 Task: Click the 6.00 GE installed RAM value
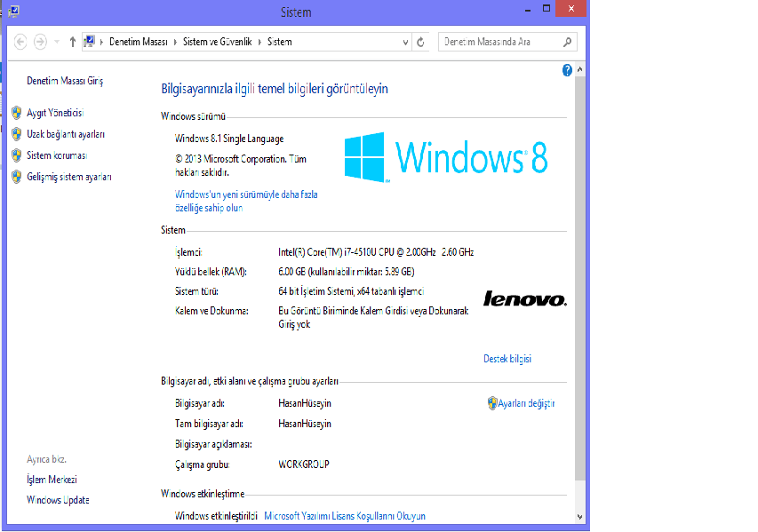pyautogui.click(x=347, y=272)
